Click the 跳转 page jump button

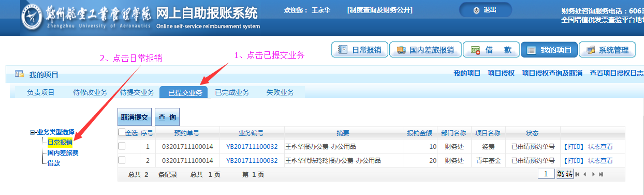[x=565, y=174]
